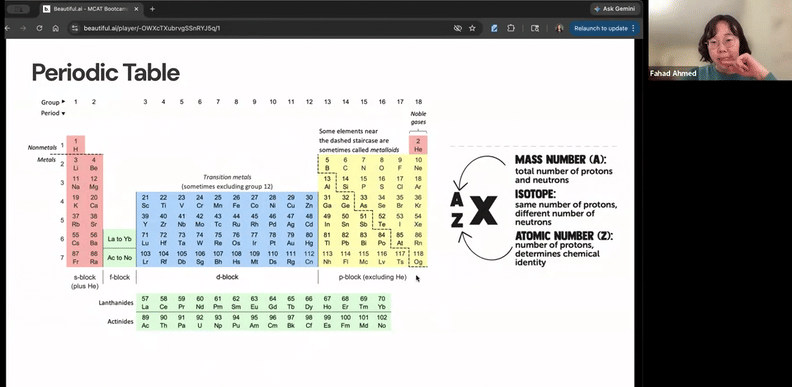Click the uranium cell labeled 92 U

point(200,321)
